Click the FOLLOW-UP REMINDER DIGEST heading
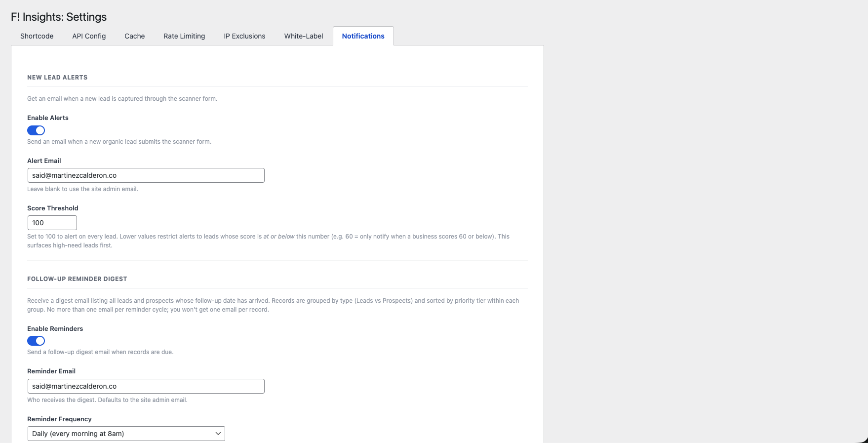This screenshot has height=443, width=868. pyautogui.click(x=77, y=279)
